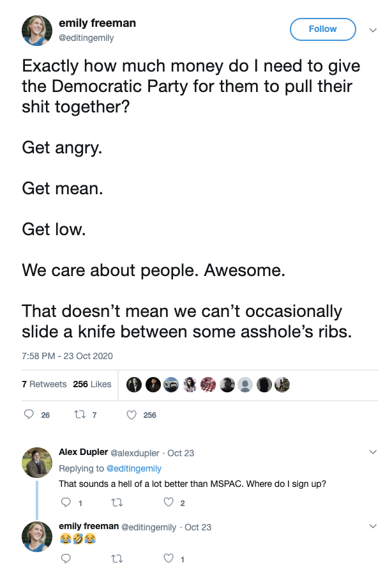Expand options chevron on emily's emoji reply
Screen dimensions: 392x570
click(373, 527)
